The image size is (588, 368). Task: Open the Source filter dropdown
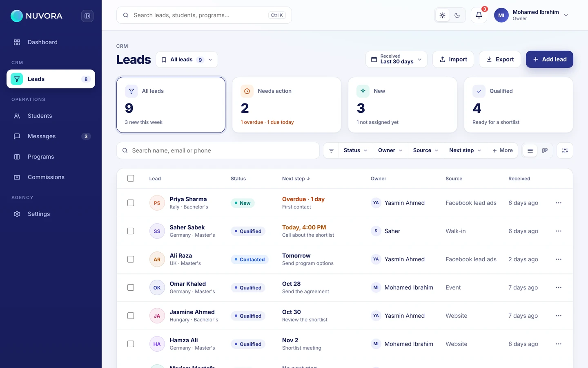pos(425,150)
